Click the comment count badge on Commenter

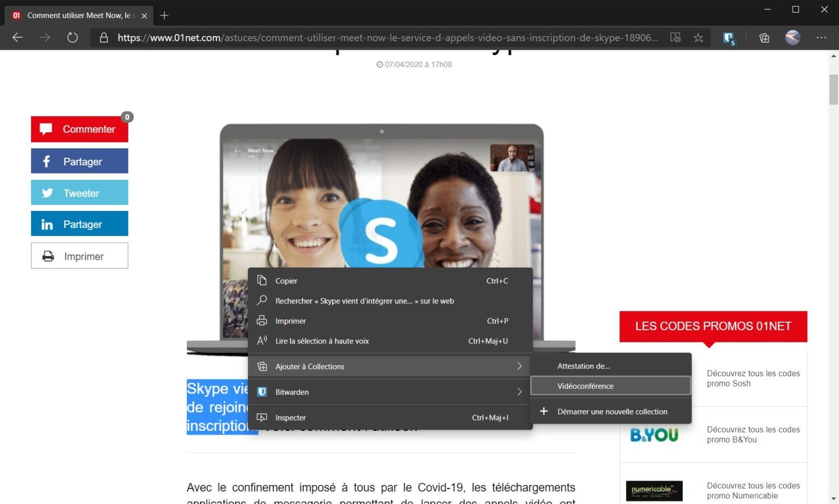pos(127,117)
